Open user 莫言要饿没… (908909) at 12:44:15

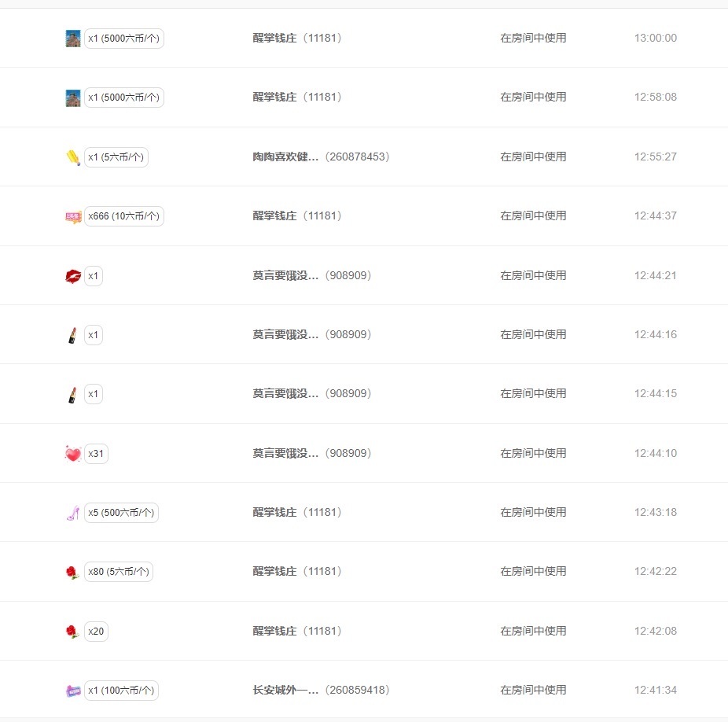(x=312, y=393)
